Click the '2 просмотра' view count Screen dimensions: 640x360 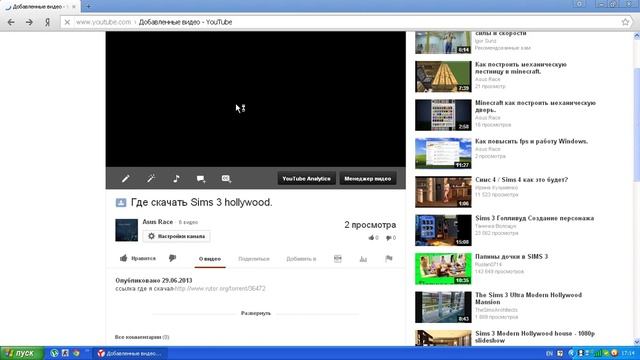click(x=370, y=225)
